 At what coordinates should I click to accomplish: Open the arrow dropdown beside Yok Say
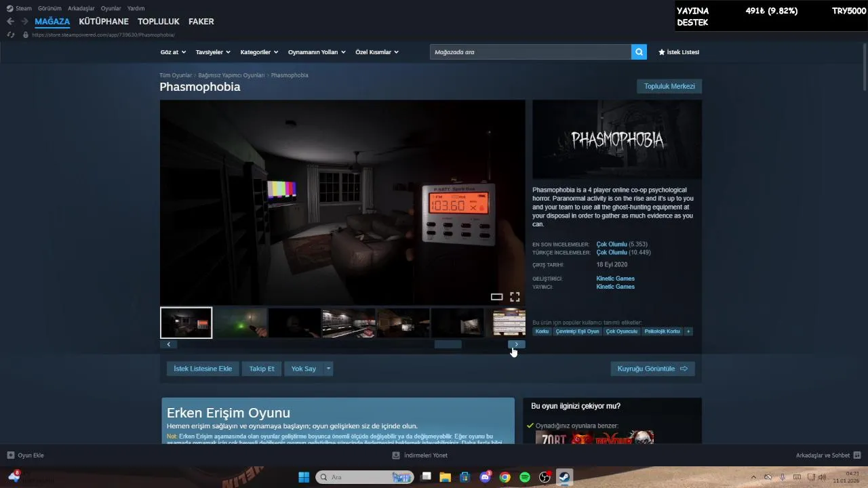coord(328,369)
